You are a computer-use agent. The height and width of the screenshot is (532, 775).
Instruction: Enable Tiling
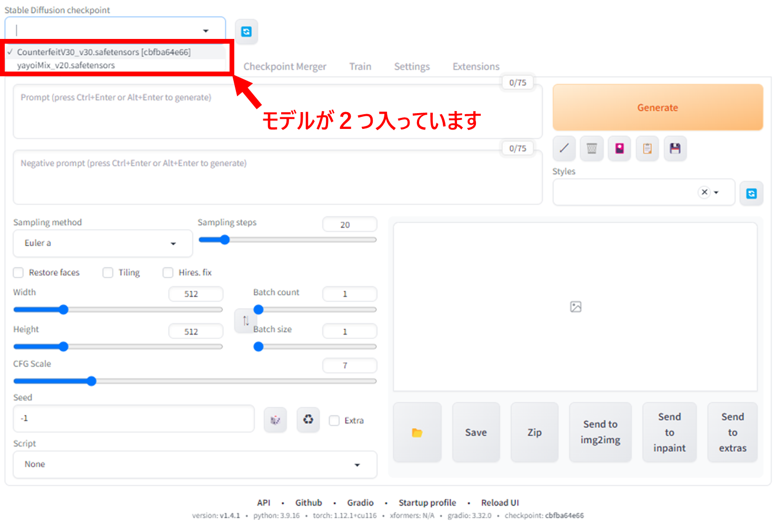108,273
